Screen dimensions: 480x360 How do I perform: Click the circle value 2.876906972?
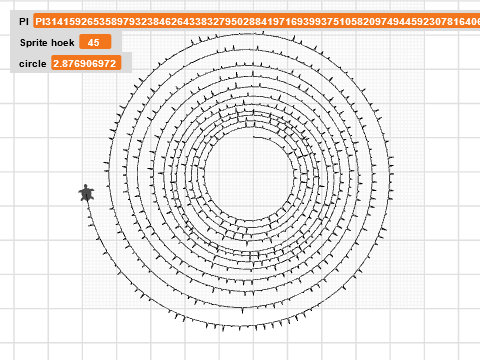(x=86, y=63)
